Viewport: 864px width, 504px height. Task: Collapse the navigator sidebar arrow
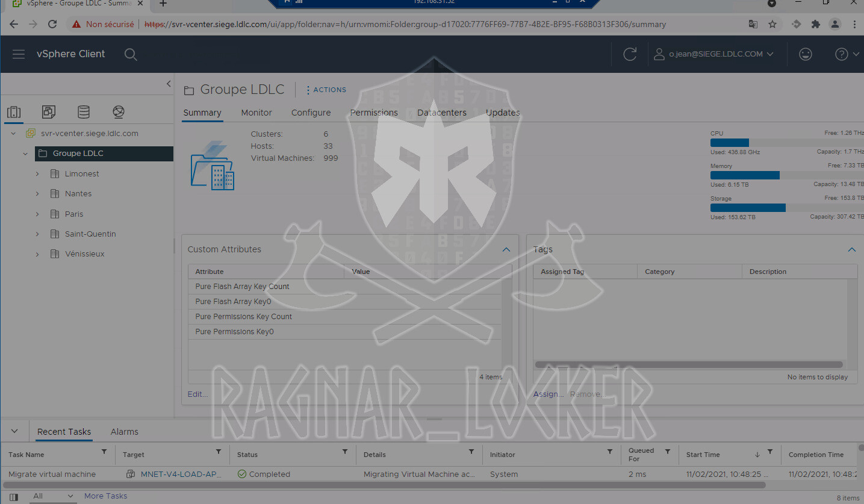pos(169,84)
